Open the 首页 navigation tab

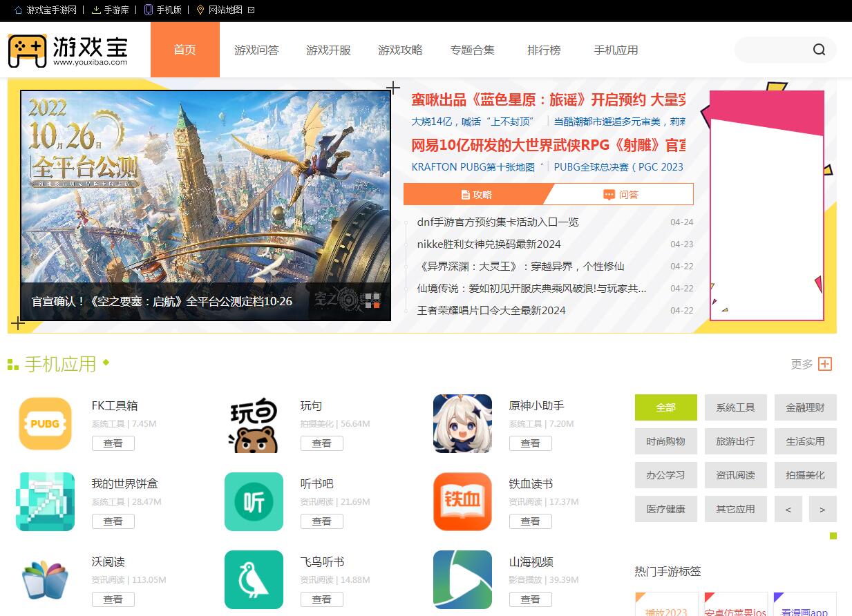tap(185, 50)
